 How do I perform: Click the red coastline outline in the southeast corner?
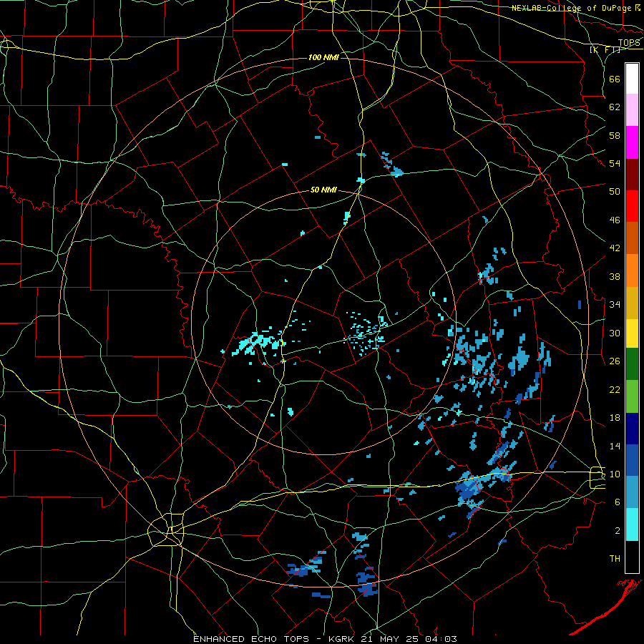pos(605,606)
